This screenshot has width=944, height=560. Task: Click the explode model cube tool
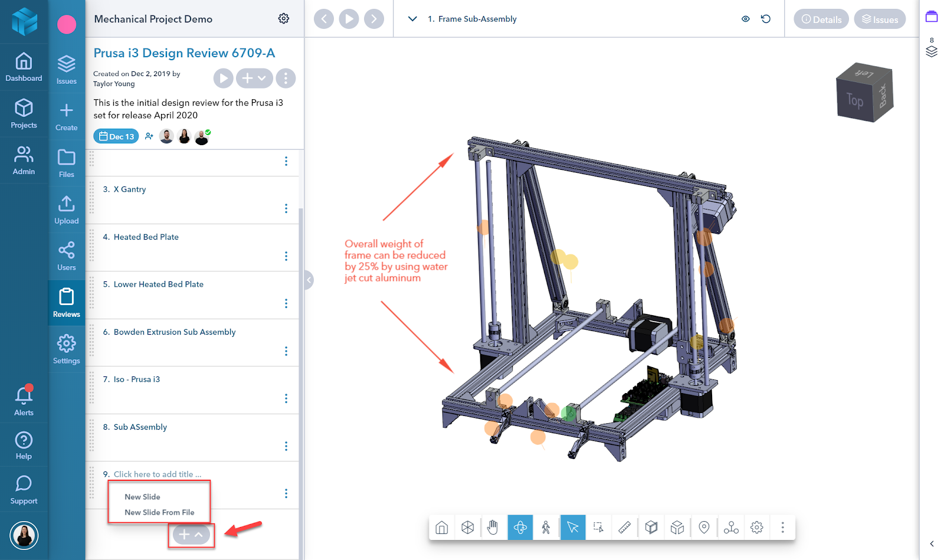pos(677,528)
